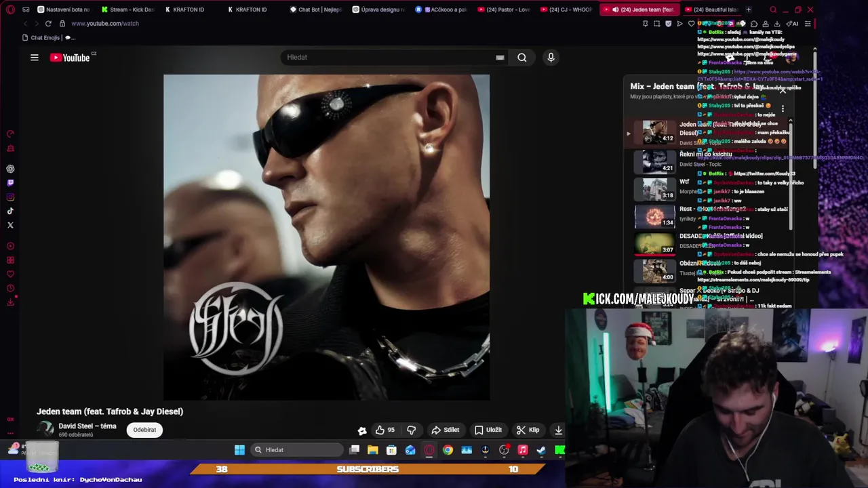Play the 3:07 DESADE video thumbnail
Image resolution: width=868 pixels, height=488 pixels.
pos(654,243)
